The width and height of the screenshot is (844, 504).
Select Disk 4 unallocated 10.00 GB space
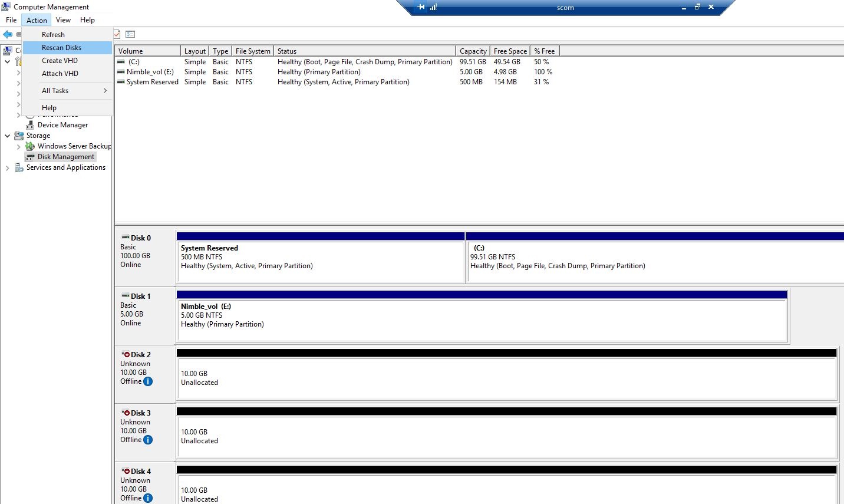[x=507, y=485]
